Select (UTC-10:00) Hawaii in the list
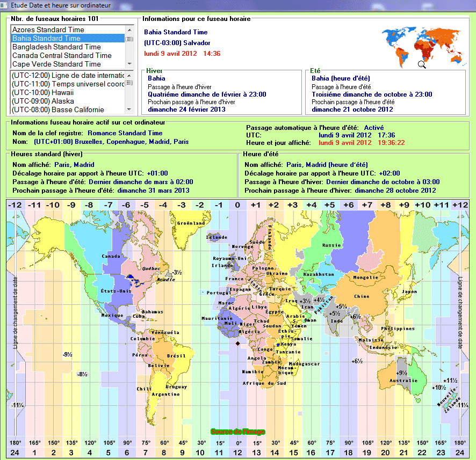 coord(68,92)
